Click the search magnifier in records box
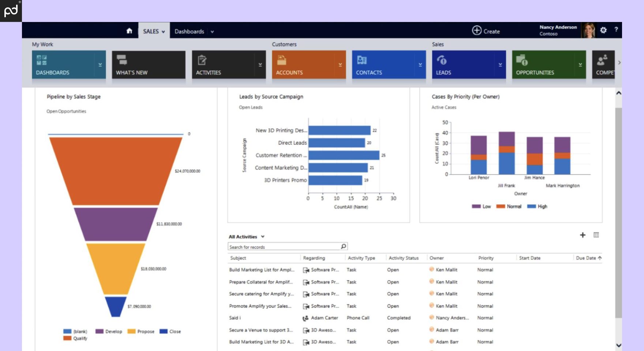 (x=343, y=247)
